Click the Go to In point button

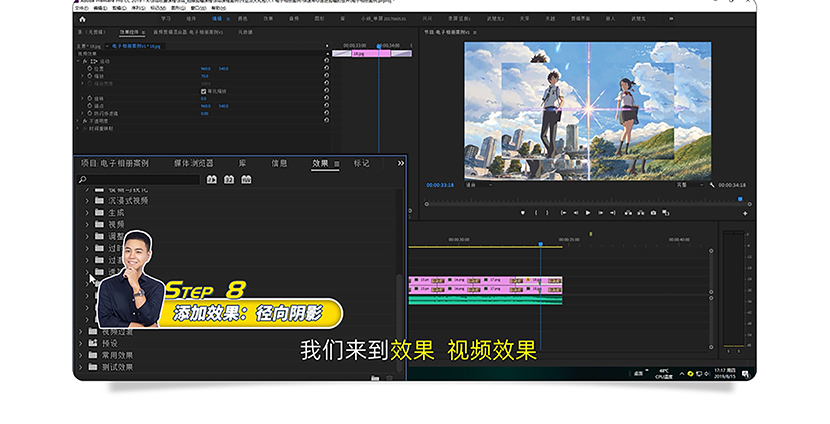coord(563,213)
